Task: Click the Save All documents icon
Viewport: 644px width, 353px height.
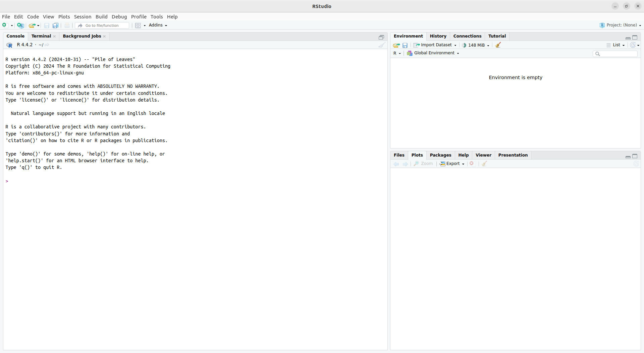Action: [56, 25]
